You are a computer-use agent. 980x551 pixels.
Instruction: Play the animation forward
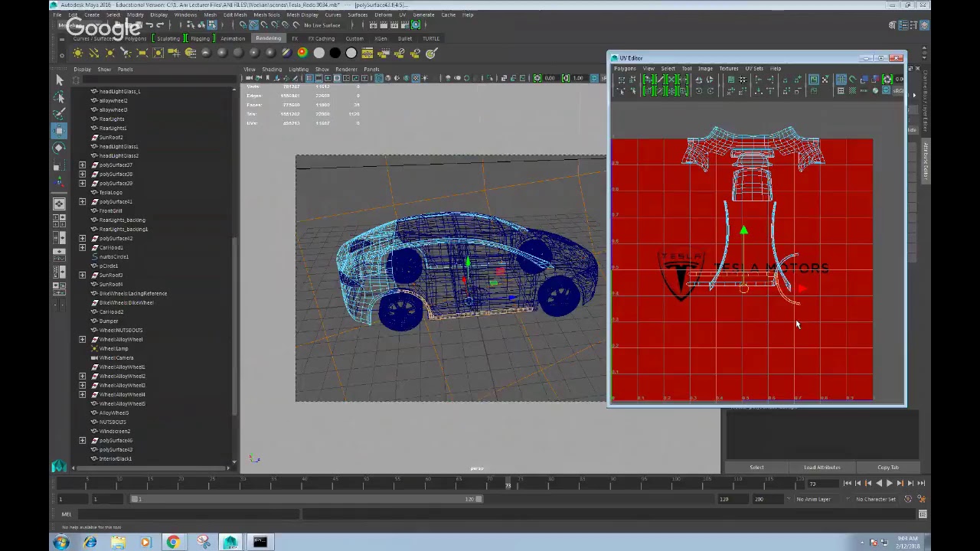890,483
